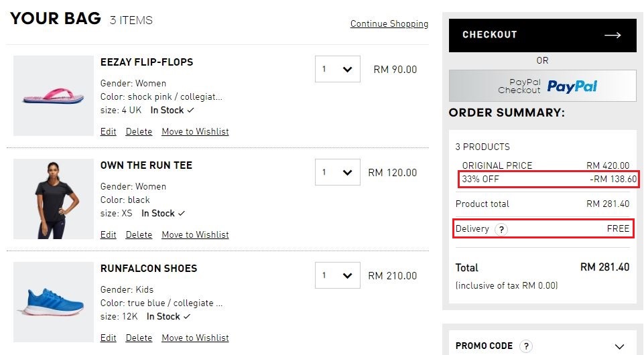Click the Delivery help question mark icon
Image resolution: width=644 pixels, height=355 pixels.
501,229
